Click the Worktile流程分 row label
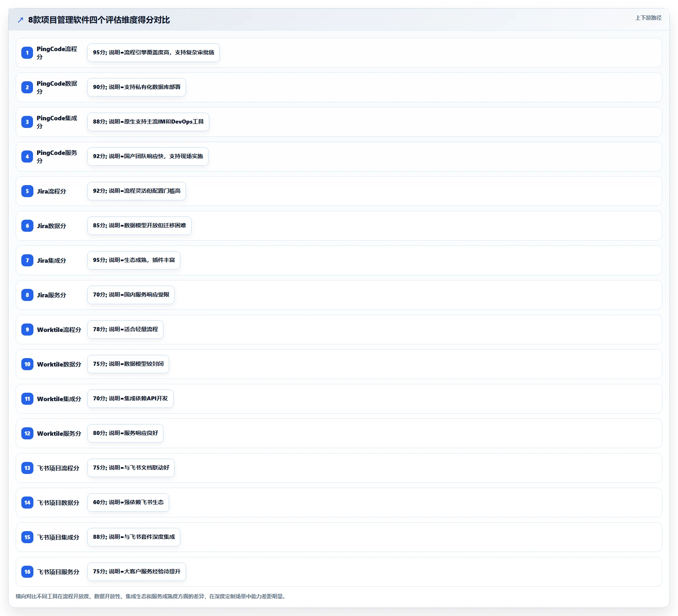This screenshot has width=678, height=616. pyautogui.click(x=59, y=330)
